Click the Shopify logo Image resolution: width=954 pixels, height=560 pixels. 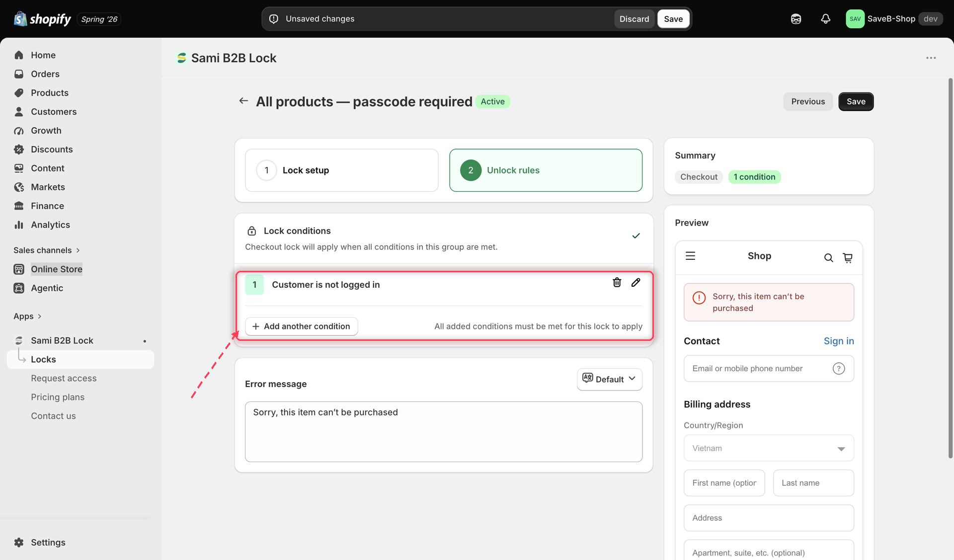coord(43,19)
